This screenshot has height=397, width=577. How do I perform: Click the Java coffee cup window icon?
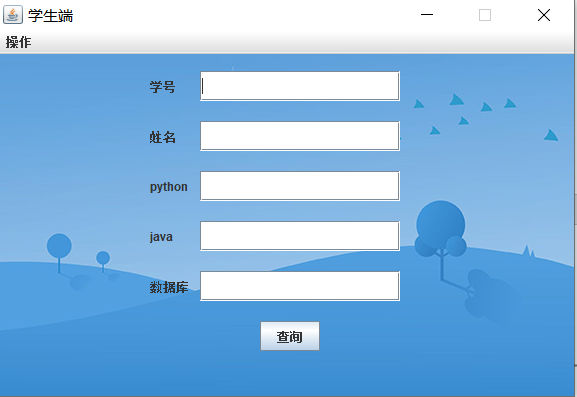click(x=13, y=15)
